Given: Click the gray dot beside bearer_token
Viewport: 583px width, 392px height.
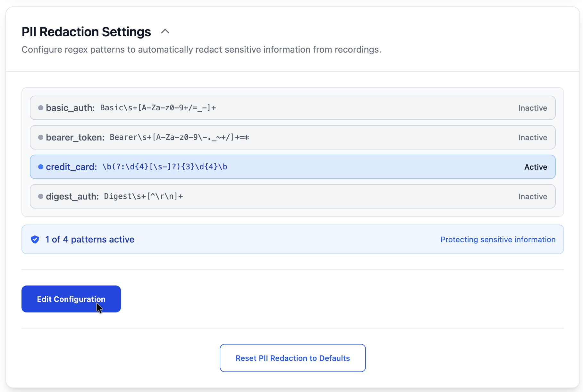Looking at the screenshot, I should [x=41, y=137].
